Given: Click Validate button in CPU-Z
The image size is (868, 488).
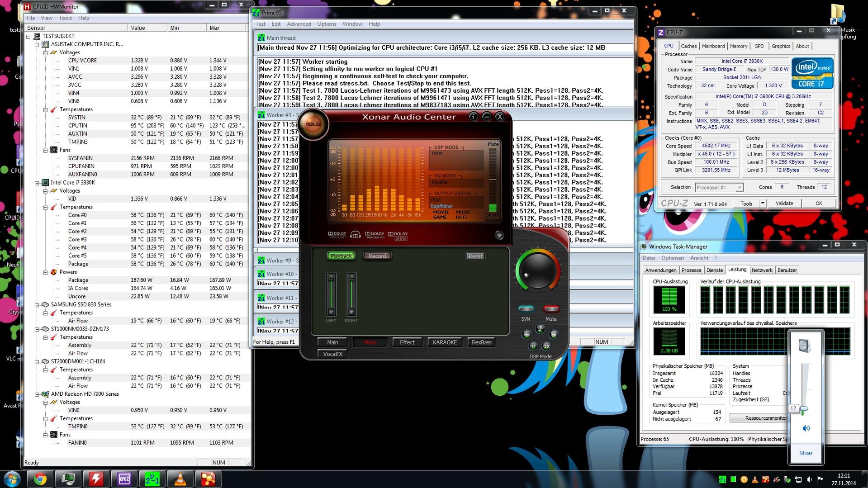Looking at the screenshot, I should (784, 204).
